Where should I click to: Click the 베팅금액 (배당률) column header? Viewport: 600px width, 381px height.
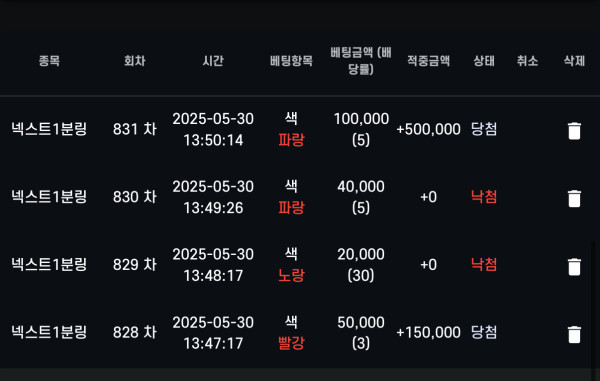point(361,61)
